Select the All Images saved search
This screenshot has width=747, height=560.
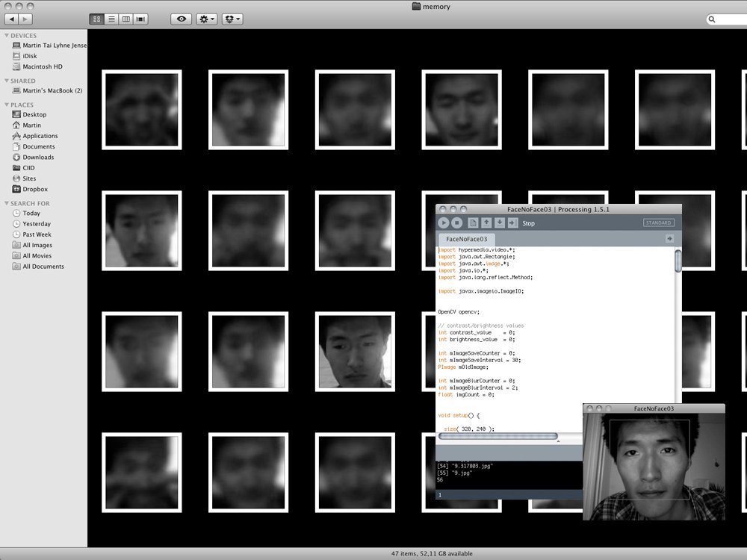[x=32, y=245]
